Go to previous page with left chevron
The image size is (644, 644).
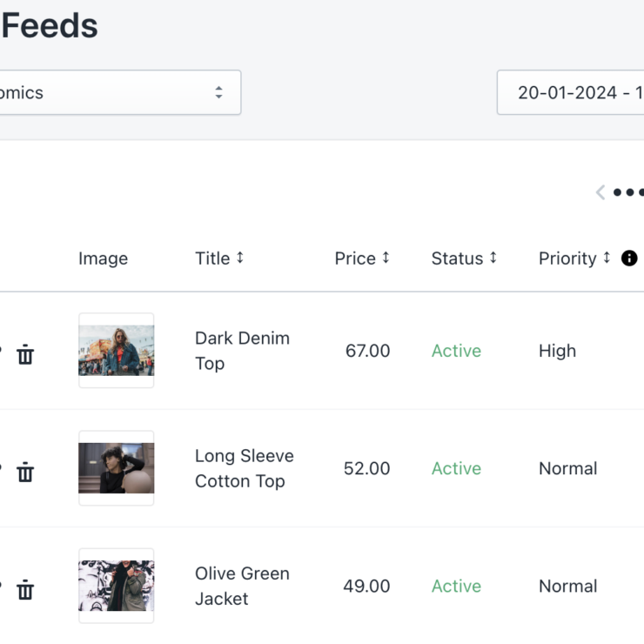[600, 192]
